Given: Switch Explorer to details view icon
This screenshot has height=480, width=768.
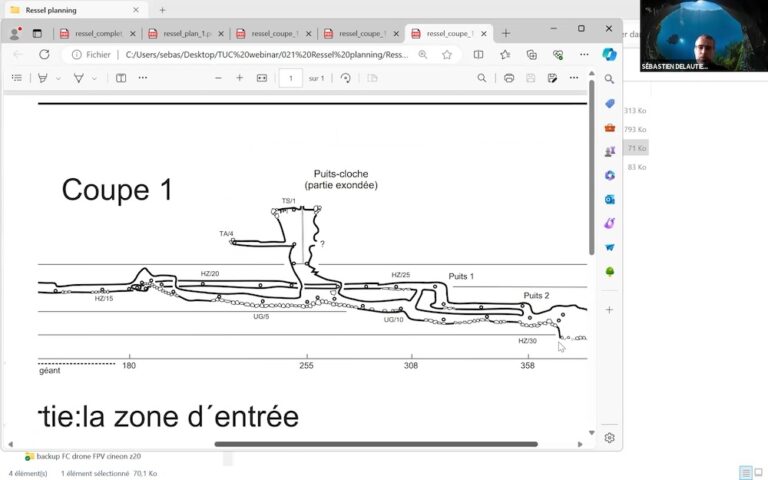Looking at the screenshot, I should (x=746, y=473).
